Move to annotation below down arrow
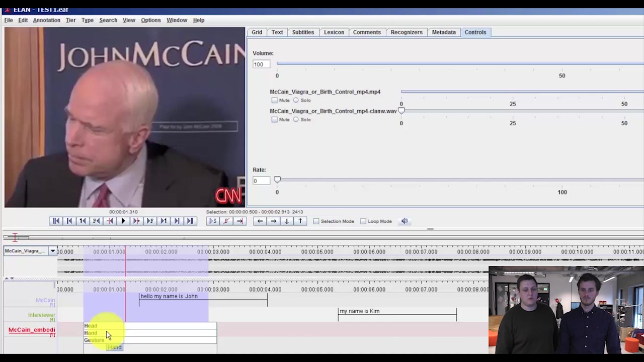Screen dimensions: 644x362 pos(287,221)
